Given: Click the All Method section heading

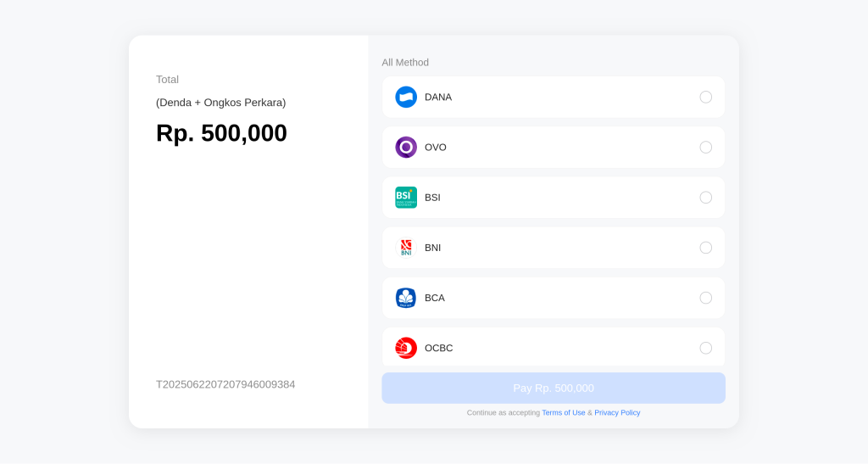Looking at the screenshot, I should click(405, 62).
